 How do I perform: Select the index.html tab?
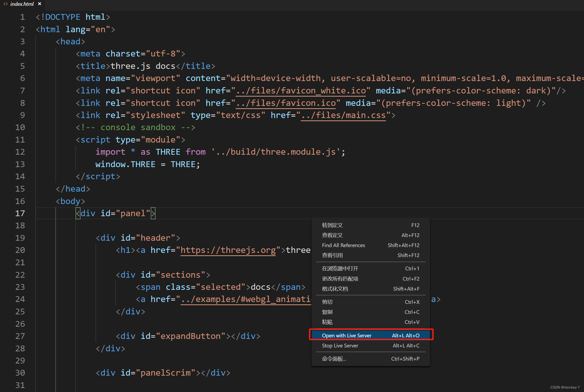pos(22,4)
